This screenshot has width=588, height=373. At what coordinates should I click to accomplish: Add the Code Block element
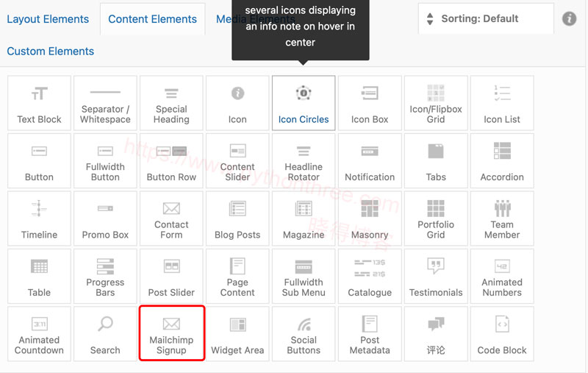click(x=502, y=334)
